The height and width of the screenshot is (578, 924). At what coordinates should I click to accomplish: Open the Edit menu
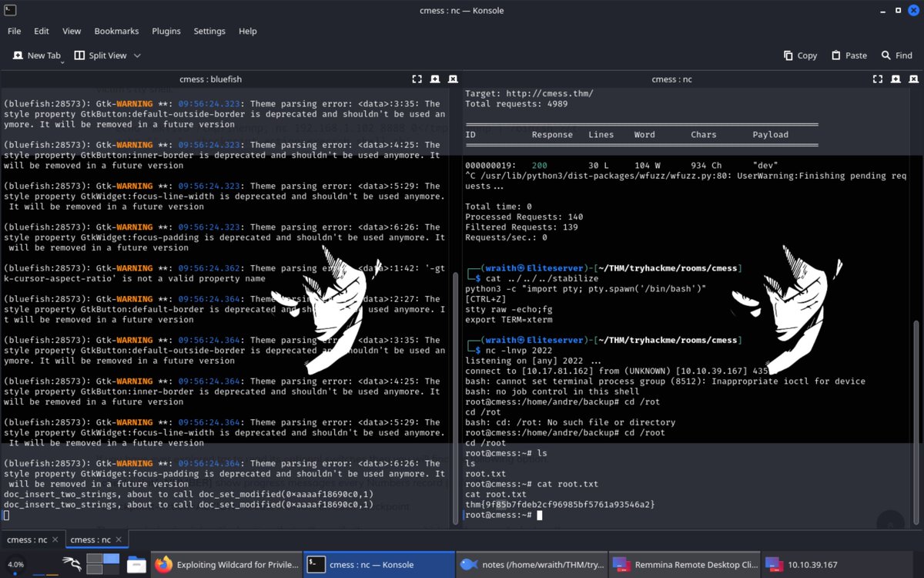click(42, 31)
